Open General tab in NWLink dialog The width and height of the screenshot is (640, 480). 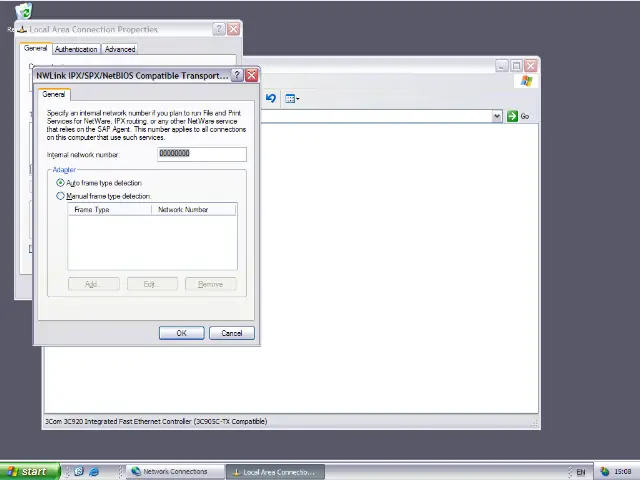click(x=54, y=94)
